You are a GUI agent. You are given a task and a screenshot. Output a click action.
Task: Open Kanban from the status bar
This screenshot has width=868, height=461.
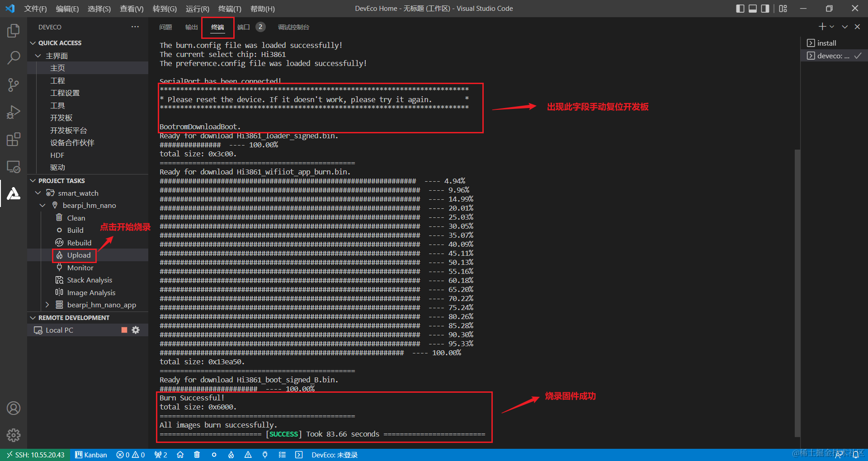[x=91, y=455]
